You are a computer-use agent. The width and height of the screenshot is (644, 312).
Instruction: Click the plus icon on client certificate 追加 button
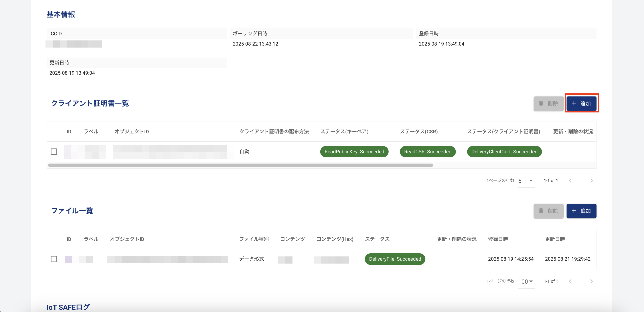pyautogui.click(x=574, y=103)
